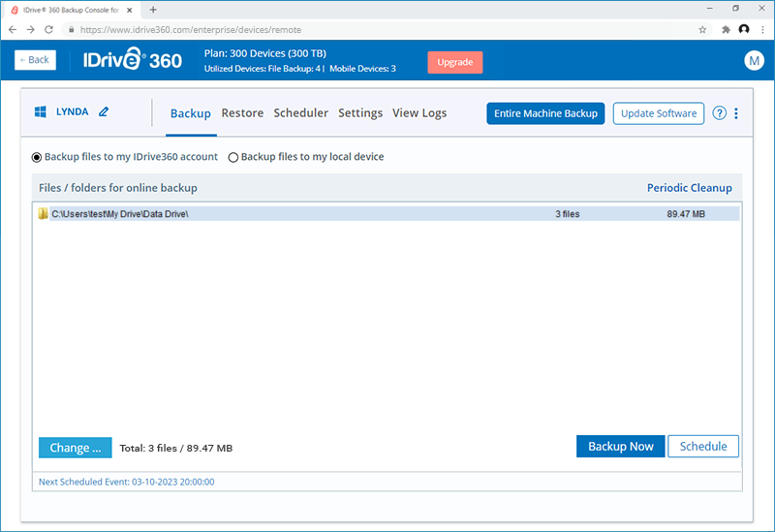
Task: Click the folder icon for Data Drive
Action: click(x=43, y=213)
